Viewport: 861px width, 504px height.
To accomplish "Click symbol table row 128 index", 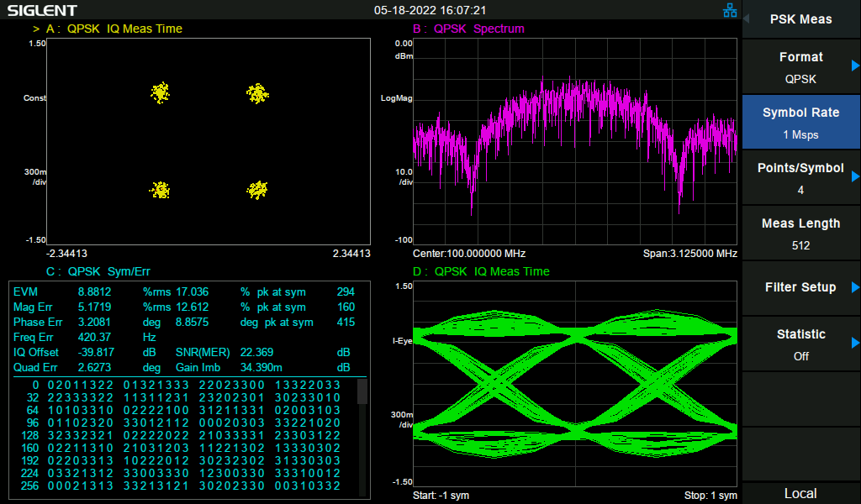I will [29, 435].
